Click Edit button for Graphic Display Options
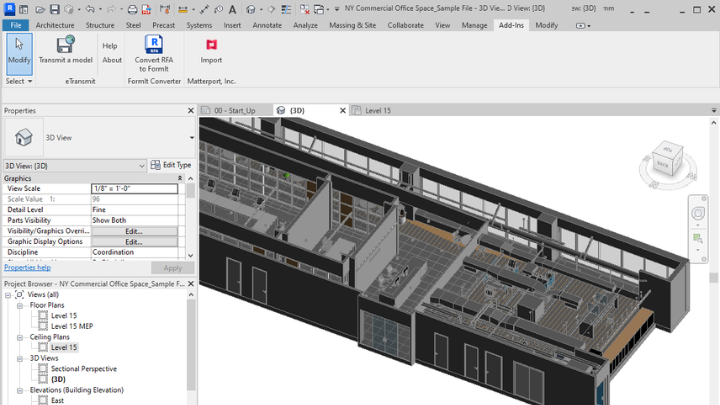Image resolution: width=720 pixels, height=405 pixels. pyautogui.click(x=134, y=242)
